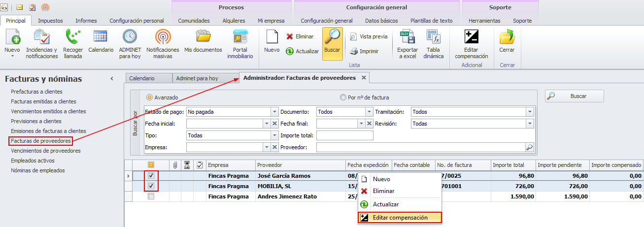Click Exportar a excel

coord(407,44)
